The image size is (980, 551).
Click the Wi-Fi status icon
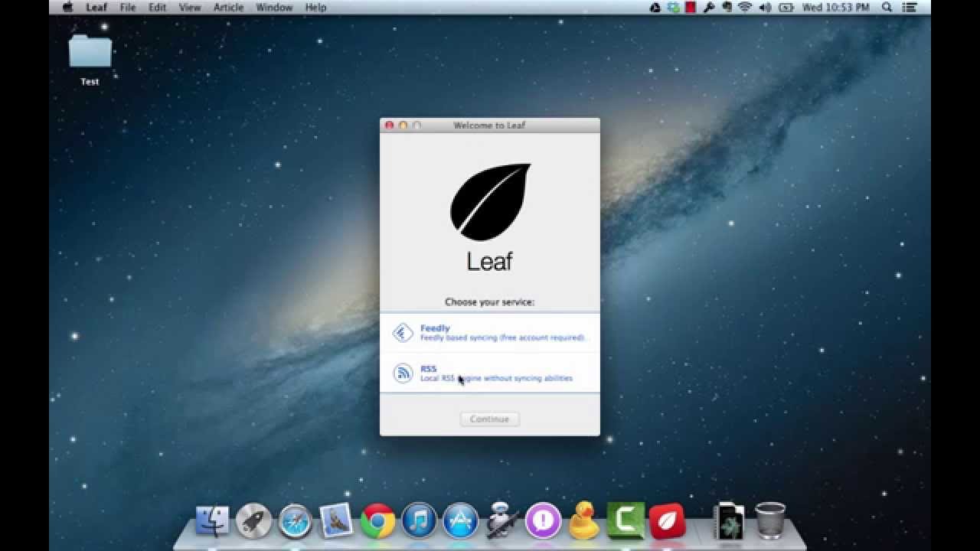[x=745, y=8]
